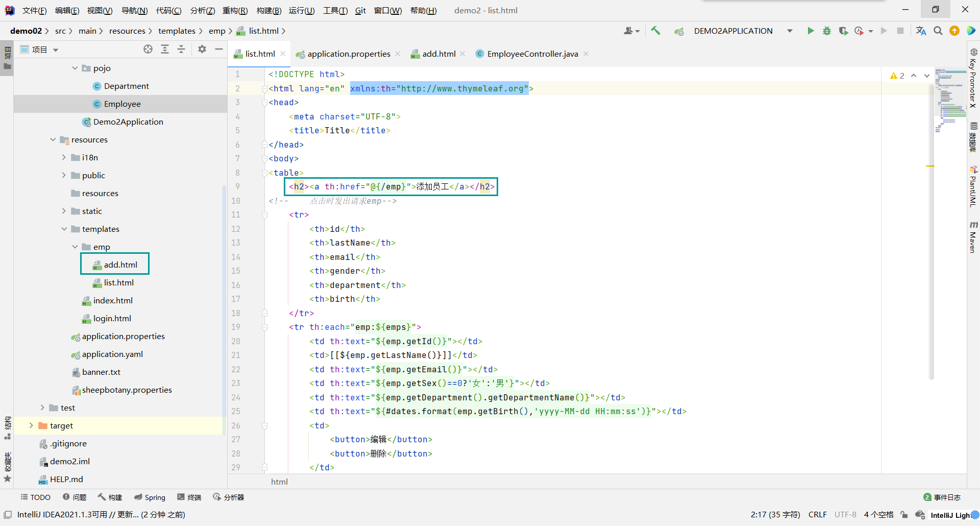Open the 事件日志 event log
The height and width of the screenshot is (526, 980).
pos(942,497)
